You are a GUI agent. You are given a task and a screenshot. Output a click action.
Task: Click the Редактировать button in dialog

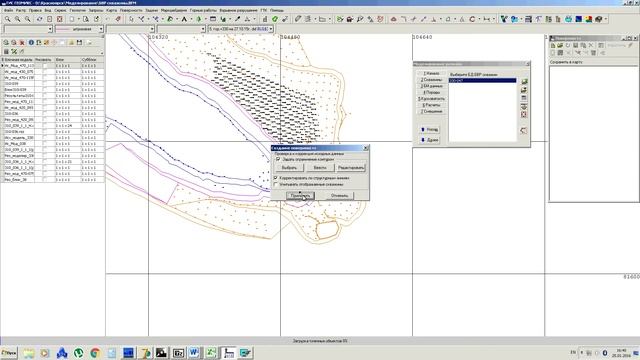coord(351,168)
